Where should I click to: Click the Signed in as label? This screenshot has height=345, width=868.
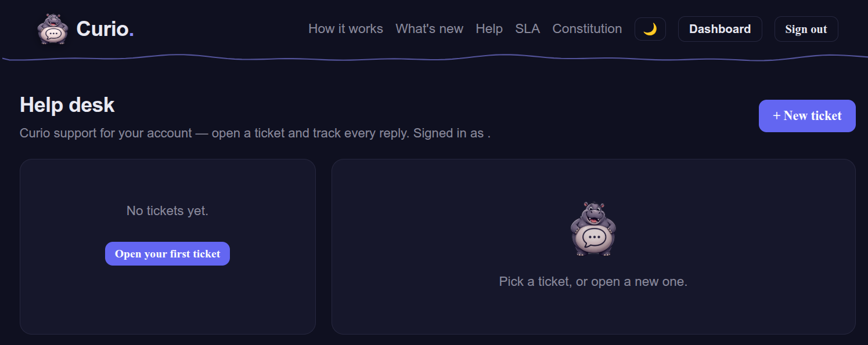coord(451,133)
